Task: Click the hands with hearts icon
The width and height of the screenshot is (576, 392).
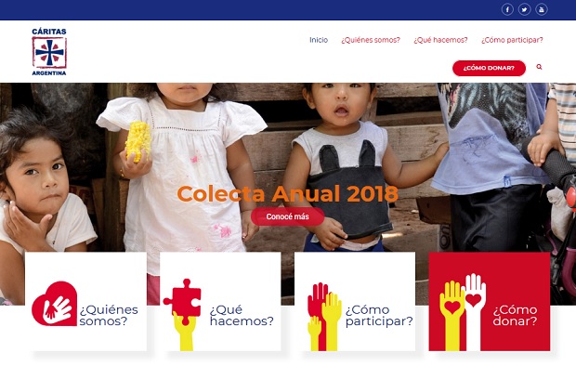Action: pyautogui.click(x=463, y=312)
